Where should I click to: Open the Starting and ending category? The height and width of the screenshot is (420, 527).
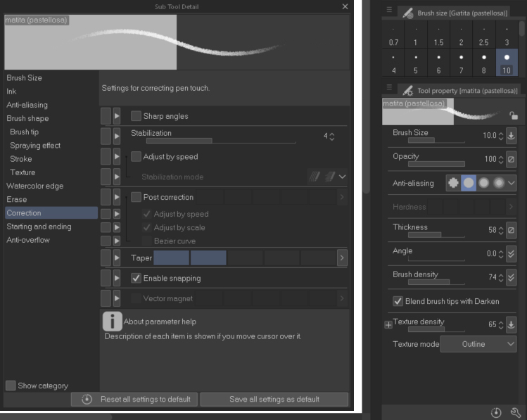point(39,227)
